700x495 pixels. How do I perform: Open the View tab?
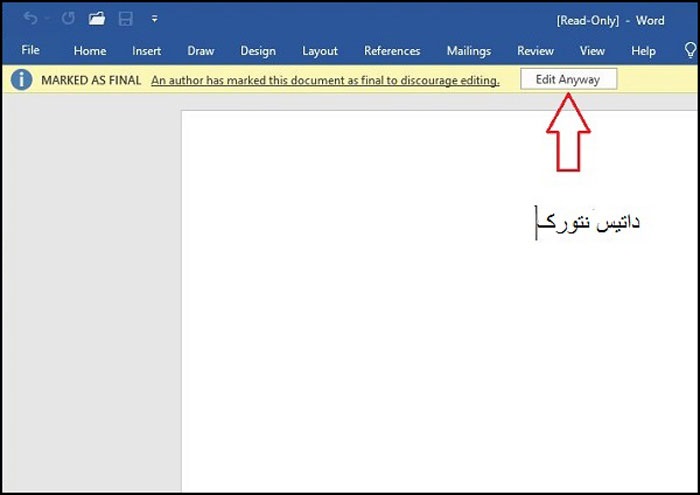point(592,51)
